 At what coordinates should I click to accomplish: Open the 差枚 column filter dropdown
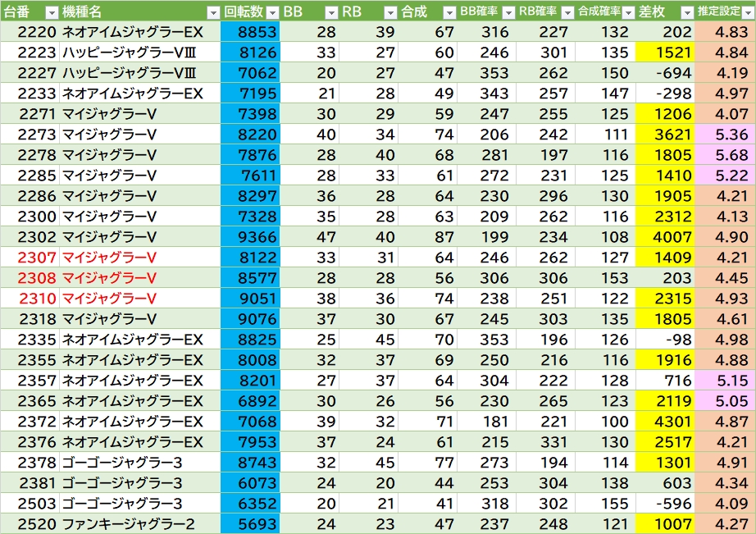point(688,12)
